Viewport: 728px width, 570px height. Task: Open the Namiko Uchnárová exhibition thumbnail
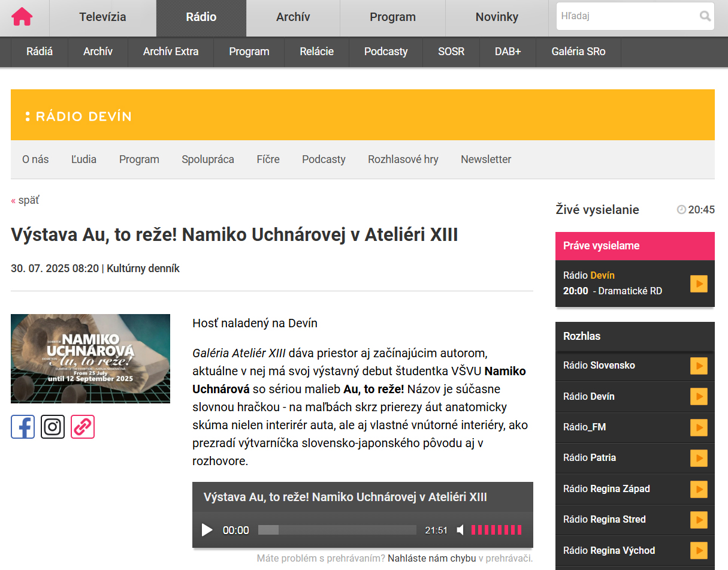click(90, 358)
